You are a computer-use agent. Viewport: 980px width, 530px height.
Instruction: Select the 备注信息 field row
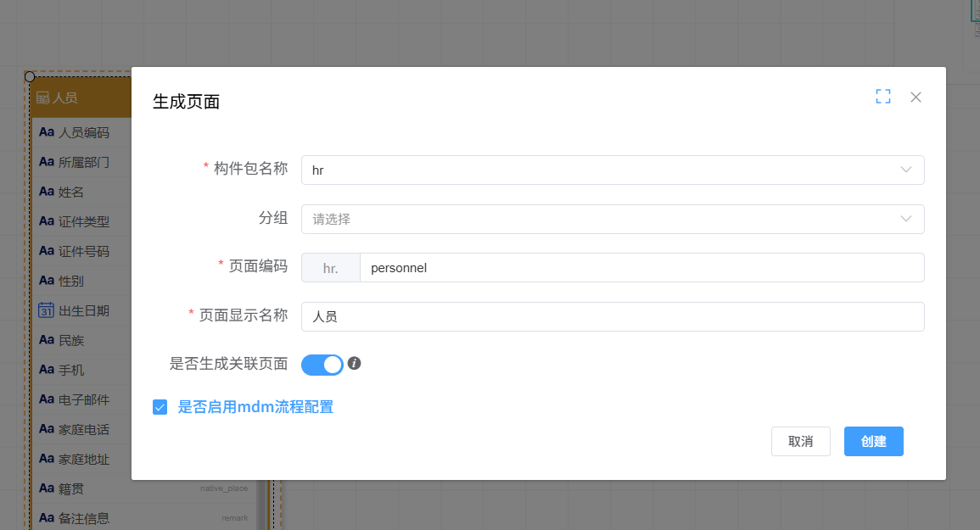coord(143,518)
